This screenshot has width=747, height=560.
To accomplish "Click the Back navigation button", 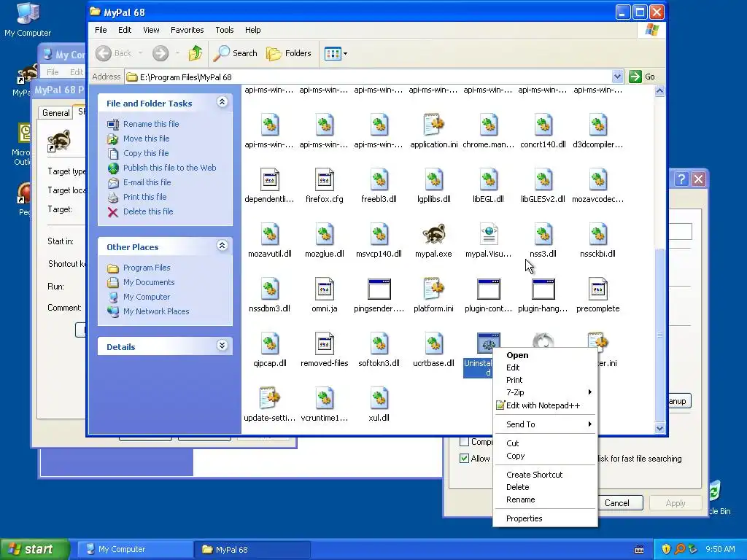I will (x=113, y=53).
